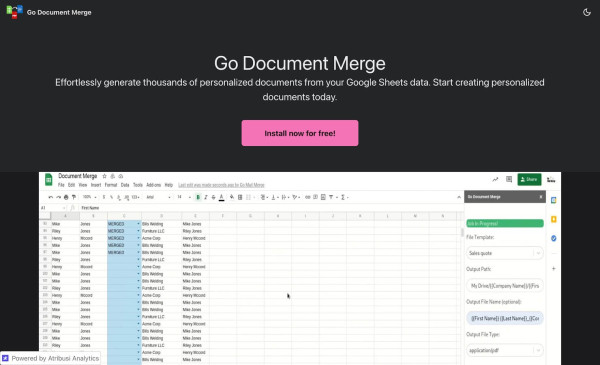Star the Document Merge spreadsheet
The image size is (600, 365).
click(x=104, y=176)
